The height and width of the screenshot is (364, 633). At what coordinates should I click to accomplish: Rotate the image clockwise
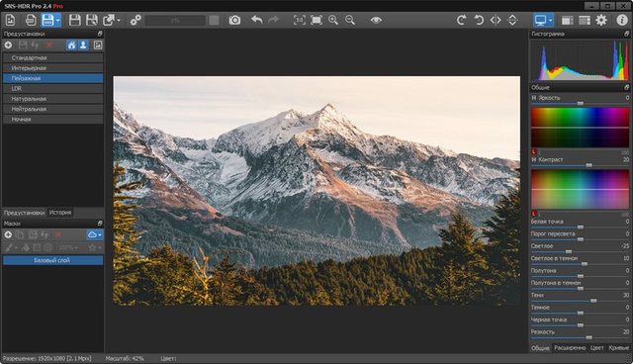click(462, 20)
